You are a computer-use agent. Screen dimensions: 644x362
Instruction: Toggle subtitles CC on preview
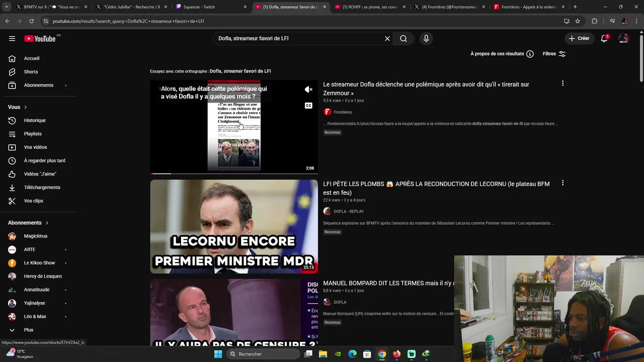tap(308, 106)
